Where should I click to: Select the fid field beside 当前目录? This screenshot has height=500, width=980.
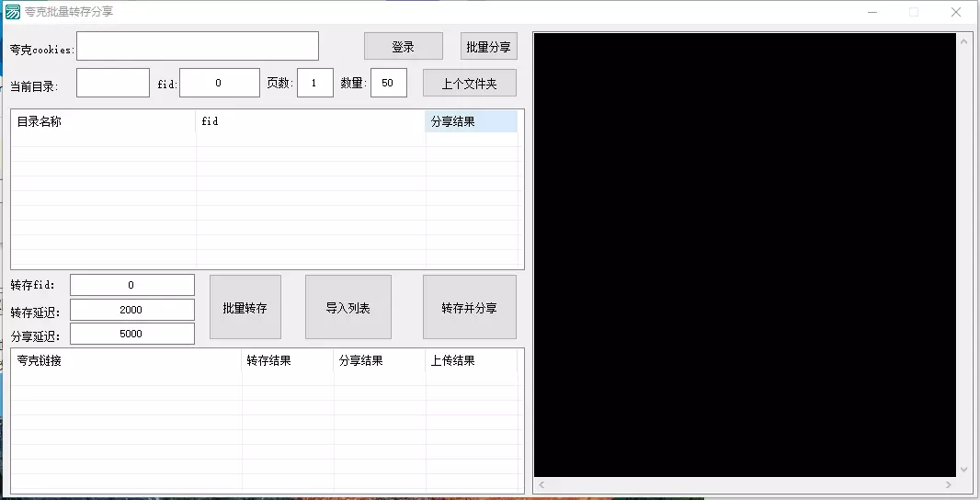coord(219,83)
